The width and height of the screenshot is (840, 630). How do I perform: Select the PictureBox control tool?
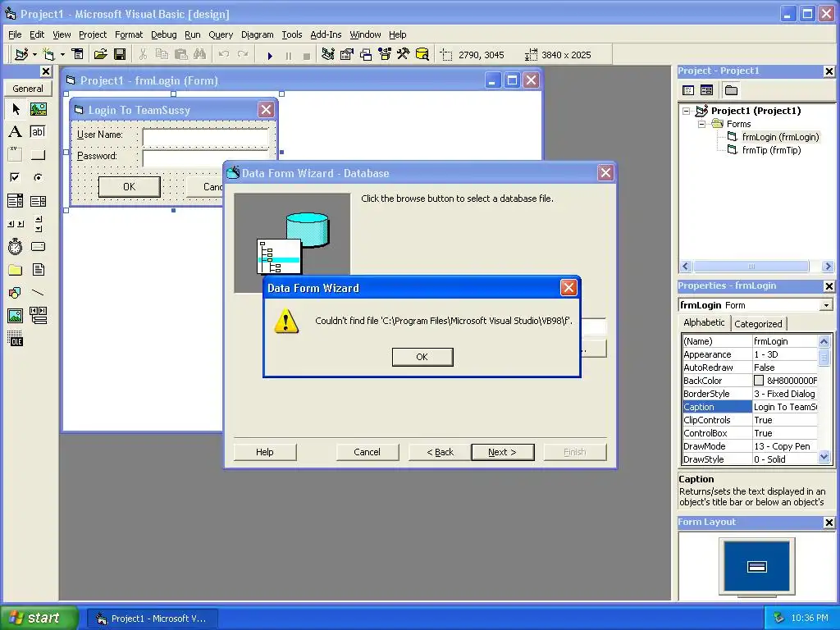(38, 109)
